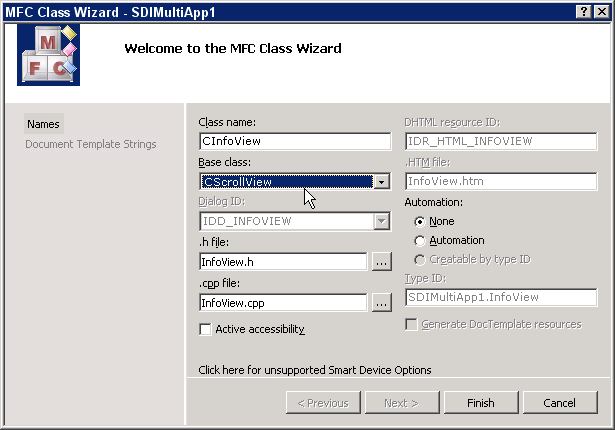Screen dimensions: 615x430
Task: Click the help question mark button
Action: (584, 12)
